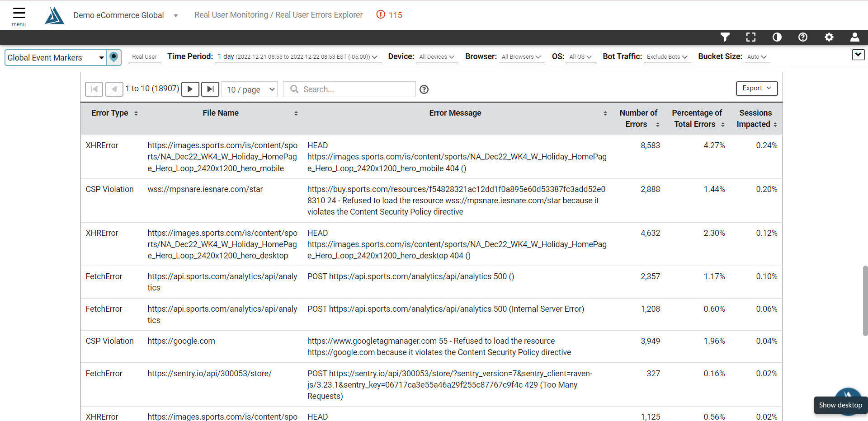Image resolution: width=868 pixels, height=421 pixels.
Task: Click the 4.27% percentage cell
Action: click(714, 145)
